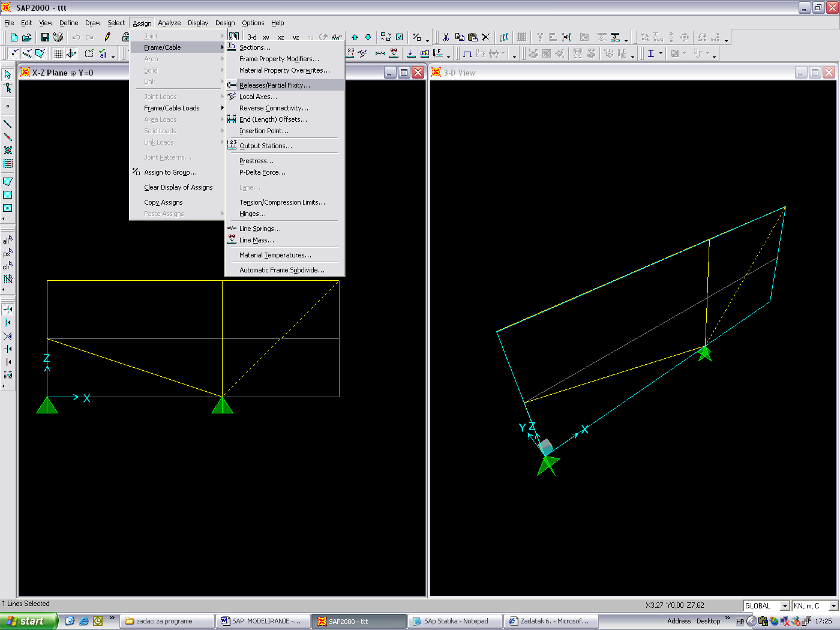
Task: Open zadaci za programe taskbar folder
Action: click(167, 621)
